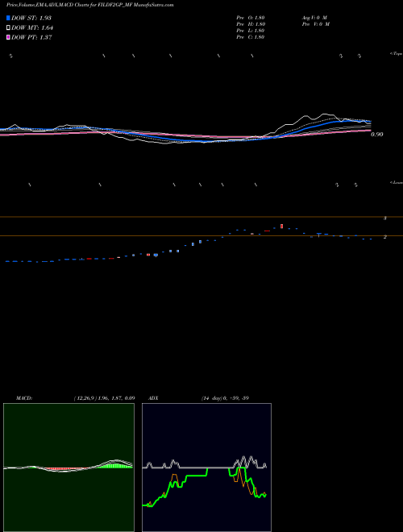Click the 'Pre V: 0 M' value
This screenshot has height=532, width=403.
pyautogui.click(x=315, y=24)
